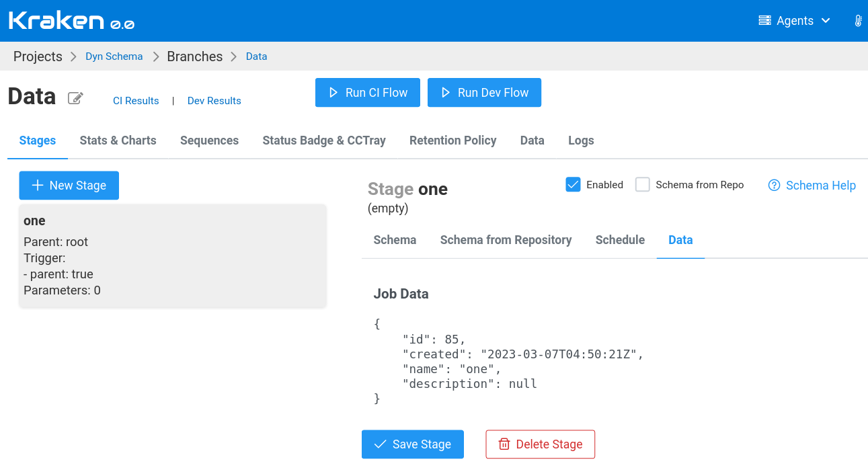
Task: Click the trash icon on Delete Stage
Action: click(x=504, y=444)
